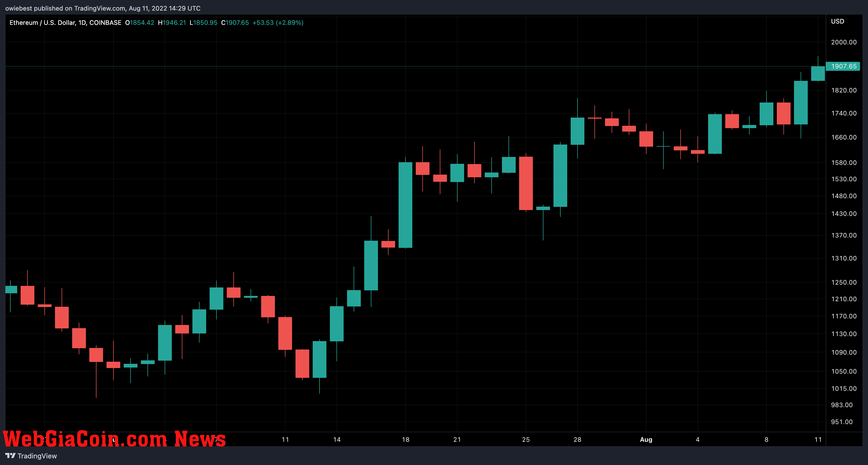
Task: Click the 1015.00 price axis label
Action: (x=844, y=389)
